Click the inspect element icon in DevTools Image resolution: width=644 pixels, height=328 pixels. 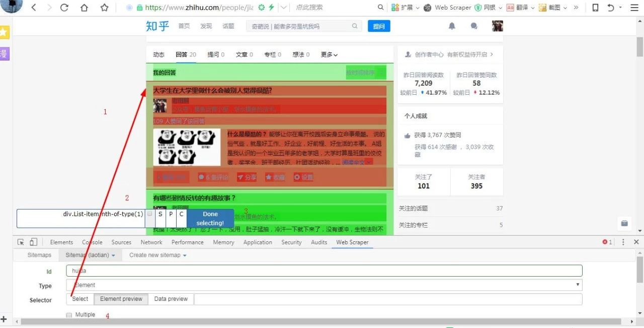(21, 242)
